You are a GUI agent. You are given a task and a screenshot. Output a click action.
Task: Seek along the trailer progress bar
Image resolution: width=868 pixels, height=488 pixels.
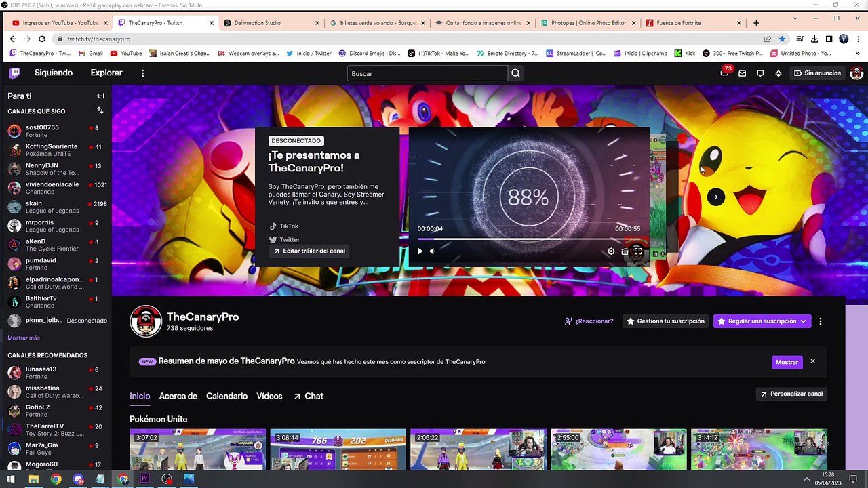(x=529, y=239)
